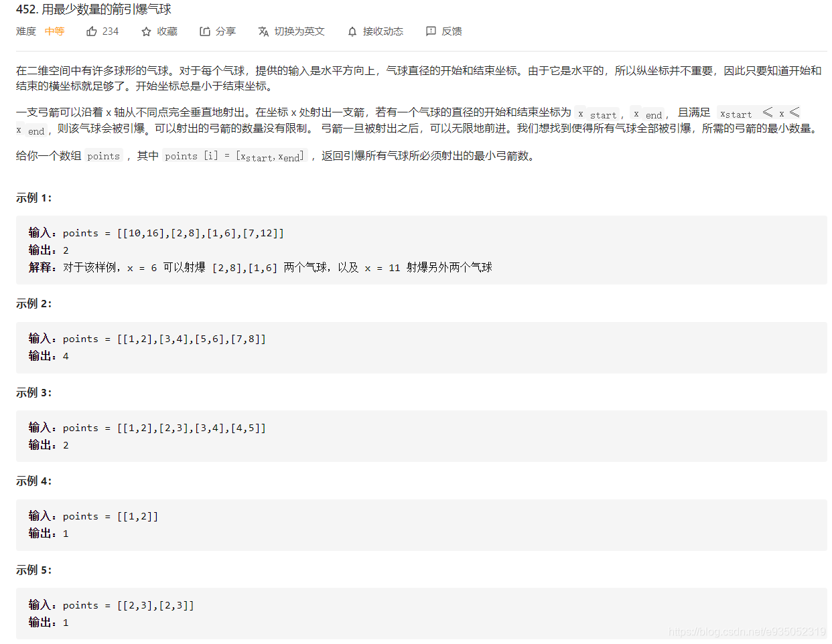Click the 难度 label

click(26, 31)
